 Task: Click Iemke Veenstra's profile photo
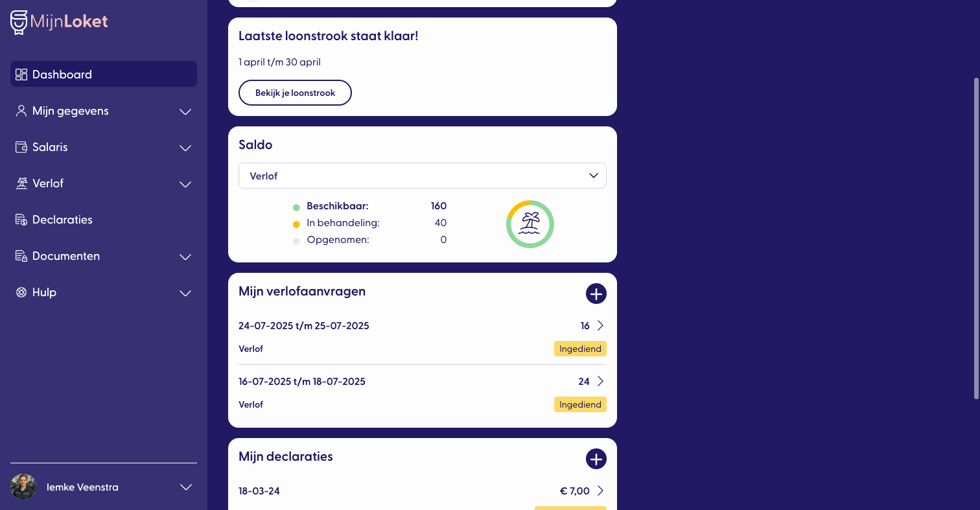point(23,487)
